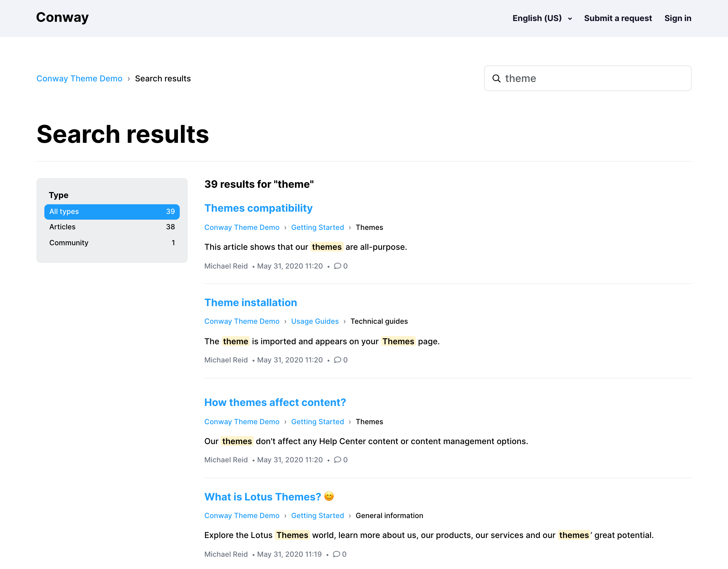
Task: Click the Sign in link
Action: pyautogui.click(x=677, y=18)
